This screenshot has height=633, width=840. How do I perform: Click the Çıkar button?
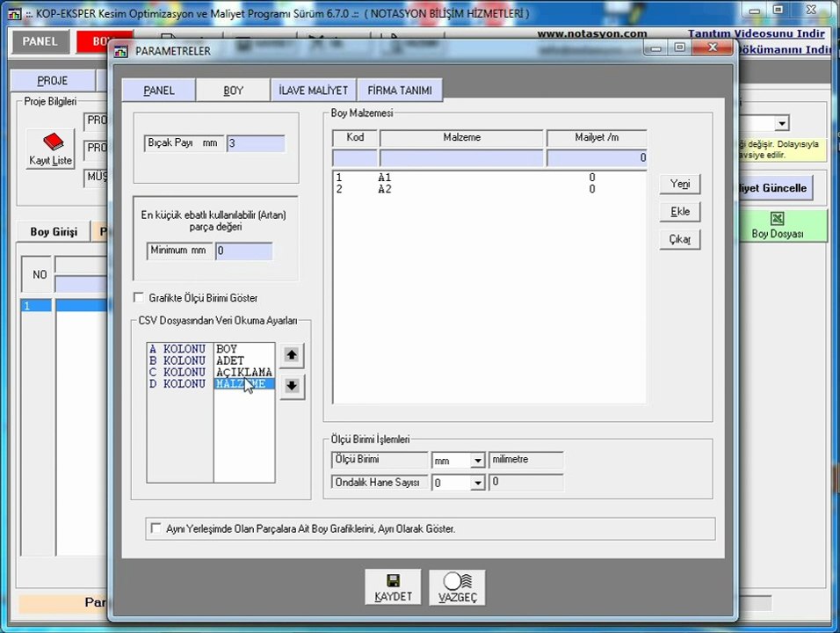click(680, 239)
